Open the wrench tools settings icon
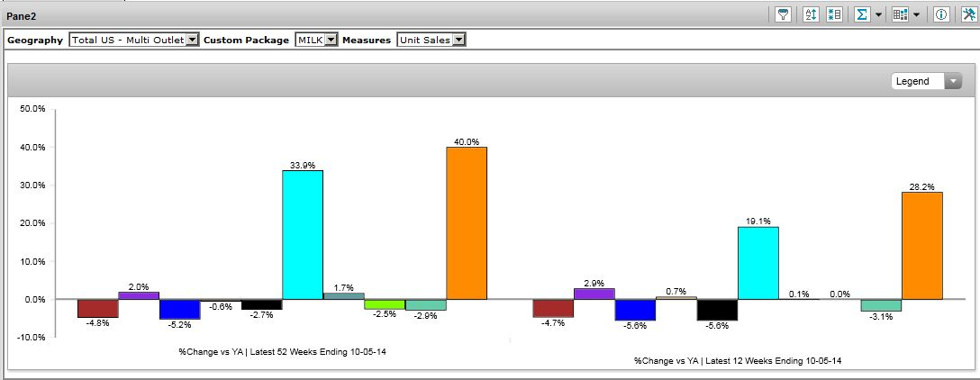 967,14
